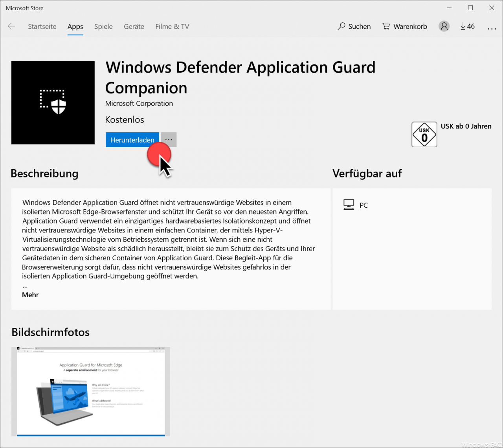Select the Apps tab
Image resolution: width=503 pixels, height=448 pixels.
(75, 26)
